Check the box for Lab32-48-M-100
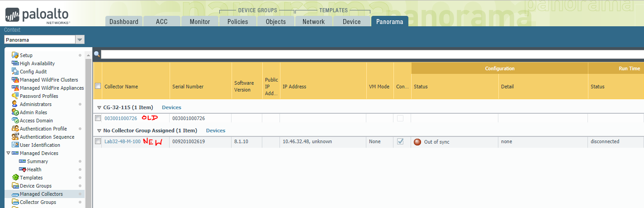 coord(98,141)
